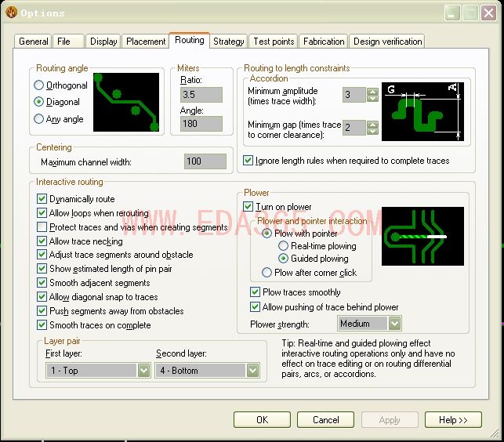Close the Options dialog

click(488, 13)
